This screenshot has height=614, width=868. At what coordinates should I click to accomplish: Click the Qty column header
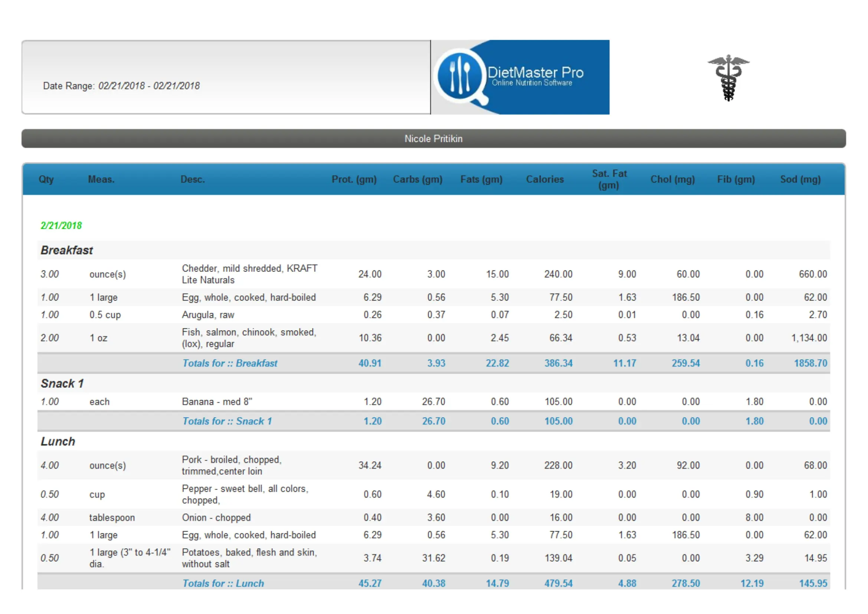[x=46, y=179]
